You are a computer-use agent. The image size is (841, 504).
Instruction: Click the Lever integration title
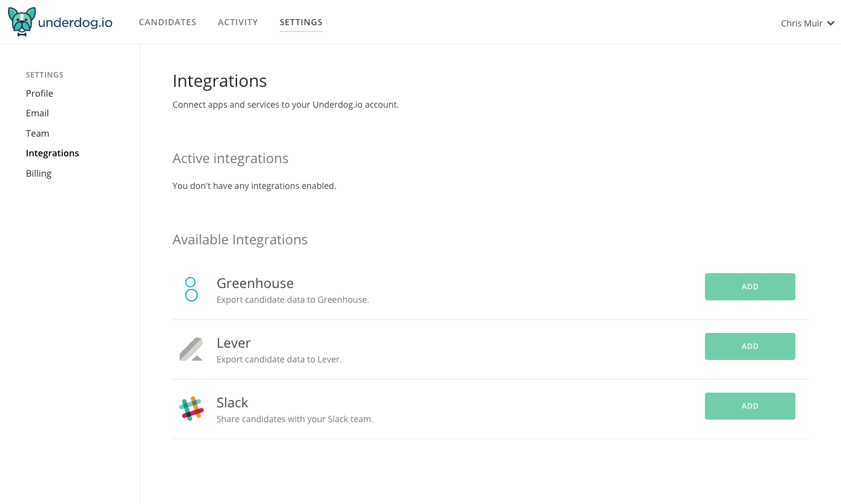coord(234,343)
